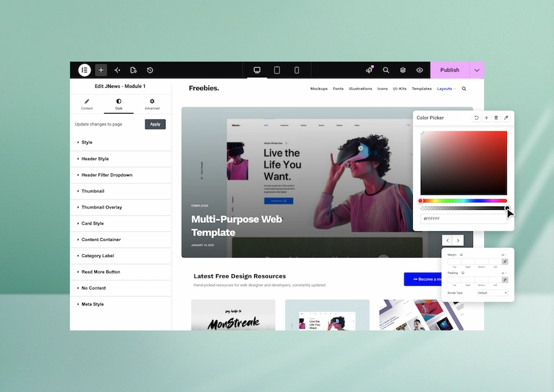Expand the Card Style section
This screenshot has width=554, height=392.
pos(120,224)
